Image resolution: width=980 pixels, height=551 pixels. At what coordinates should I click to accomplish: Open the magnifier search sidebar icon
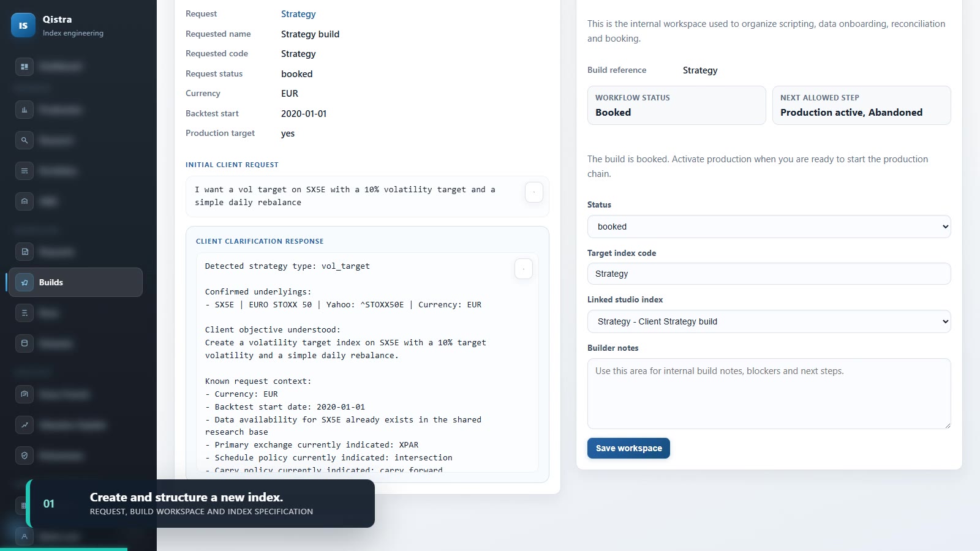tap(24, 140)
